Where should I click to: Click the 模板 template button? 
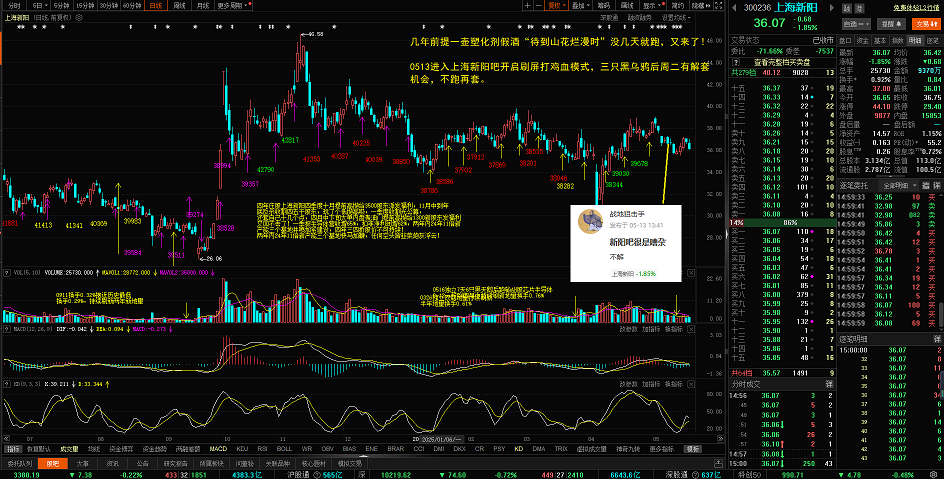[x=693, y=449]
